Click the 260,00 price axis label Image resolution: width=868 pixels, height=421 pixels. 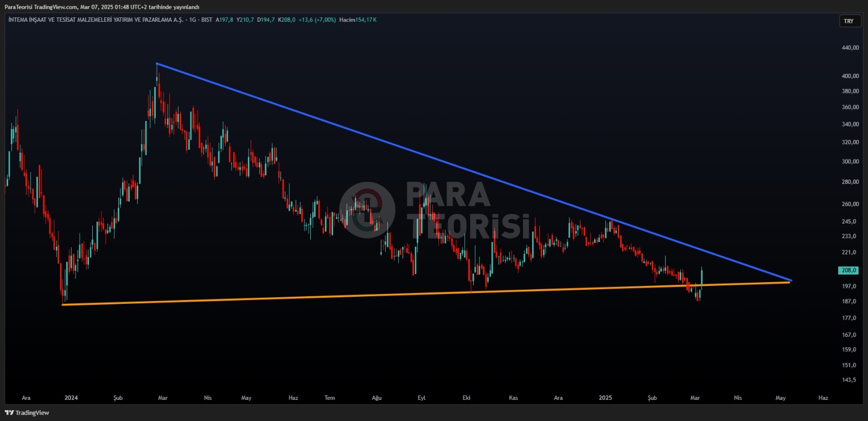click(x=850, y=205)
